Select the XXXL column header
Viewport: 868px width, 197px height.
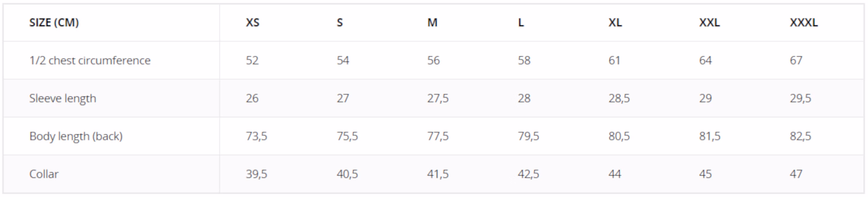pyautogui.click(x=804, y=23)
